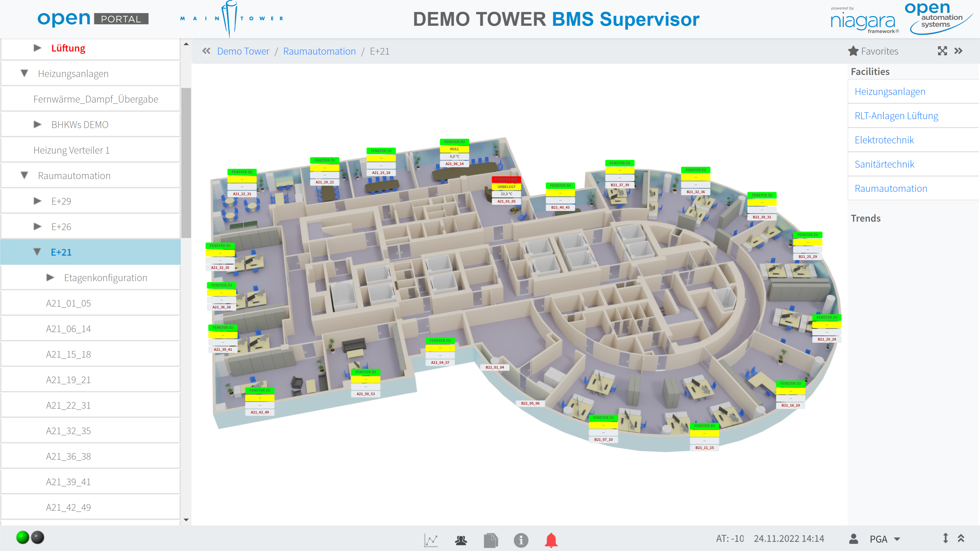Expand the E+29 floor node
This screenshot has height=551, width=980.
click(37, 201)
